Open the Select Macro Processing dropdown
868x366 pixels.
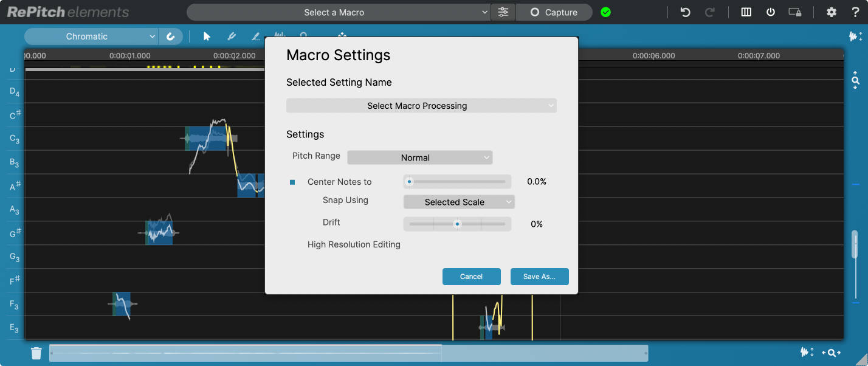coord(421,106)
